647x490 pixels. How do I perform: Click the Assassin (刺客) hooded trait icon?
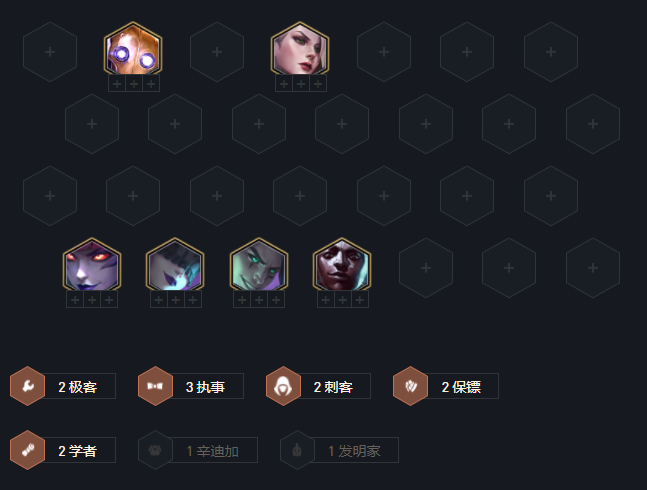[283, 386]
